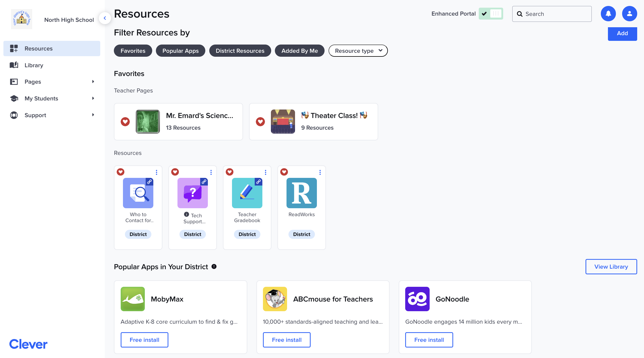Open the profile account icon
Screen dimensions: 644x358
pyautogui.click(x=629, y=13)
